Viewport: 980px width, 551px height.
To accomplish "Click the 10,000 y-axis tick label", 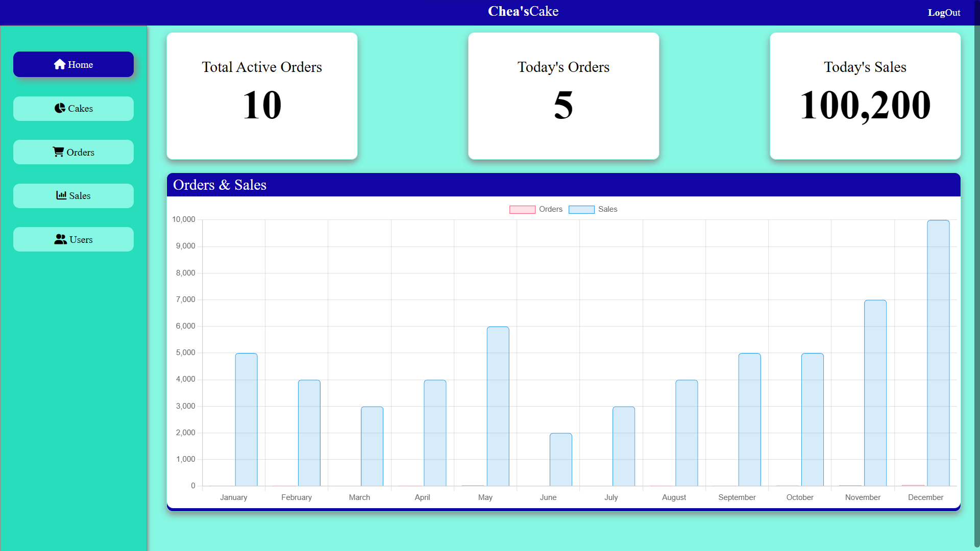I will pyautogui.click(x=184, y=219).
